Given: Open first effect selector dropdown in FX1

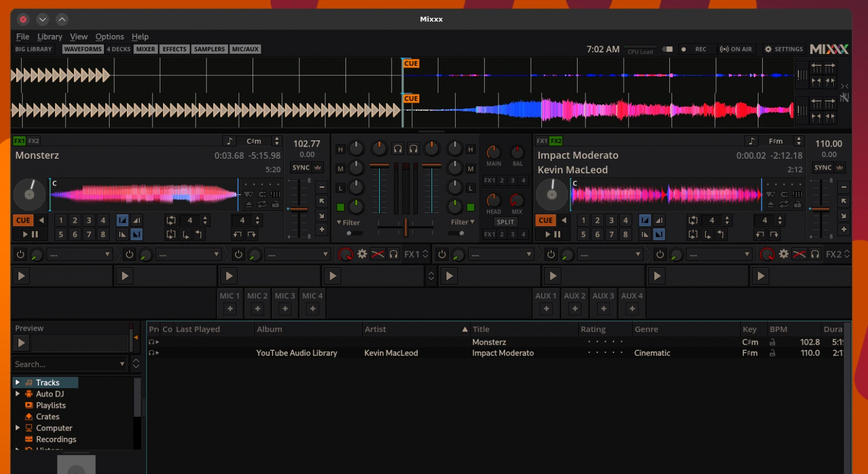Looking at the screenshot, I should coord(80,255).
